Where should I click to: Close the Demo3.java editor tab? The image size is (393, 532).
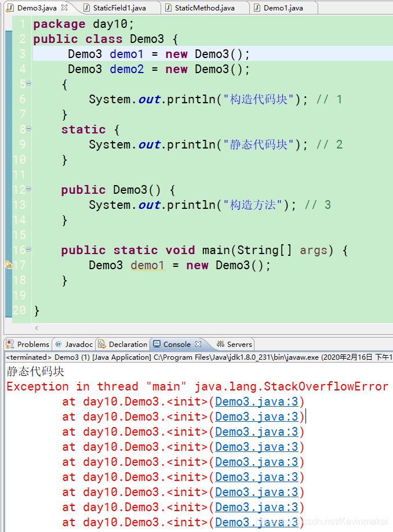[64, 8]
